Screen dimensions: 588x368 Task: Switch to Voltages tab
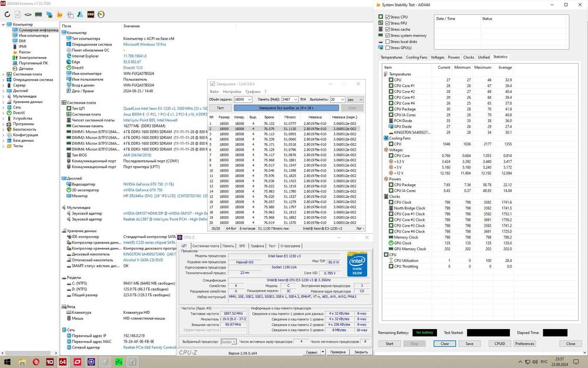pos(437,58)
